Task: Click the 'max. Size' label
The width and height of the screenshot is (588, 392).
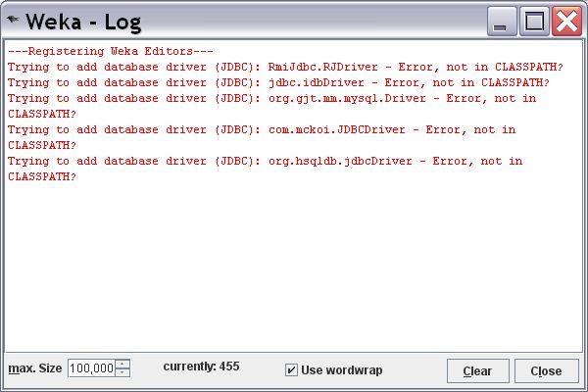Action: [x=35, y=368]
